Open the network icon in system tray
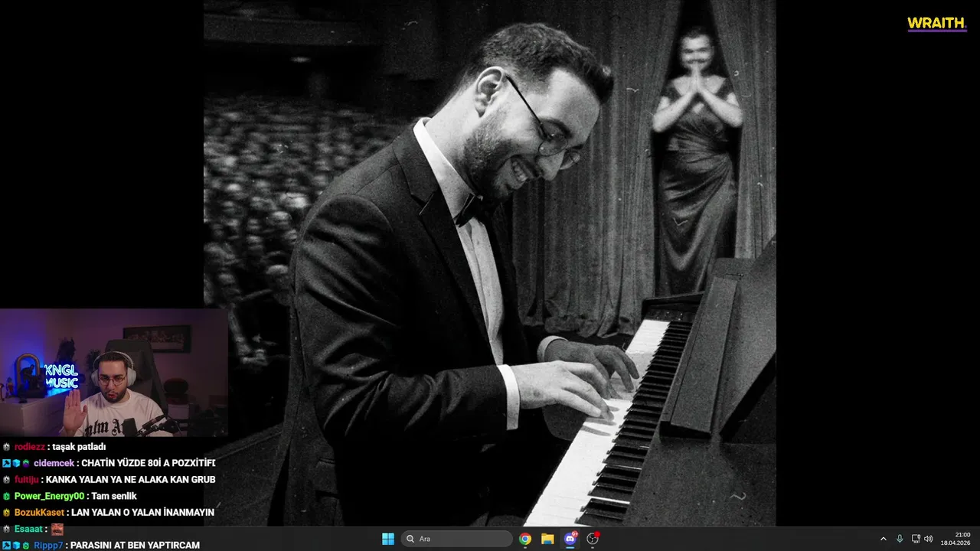 [916, 539]
